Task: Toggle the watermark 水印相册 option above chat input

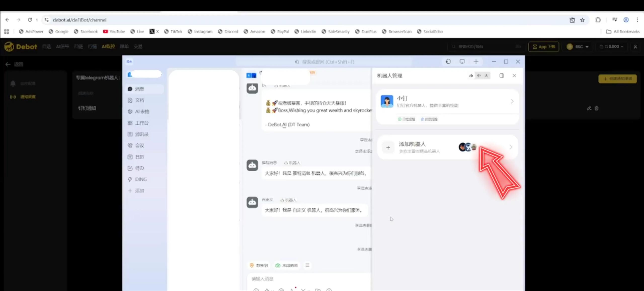Action: coord(287,265)
